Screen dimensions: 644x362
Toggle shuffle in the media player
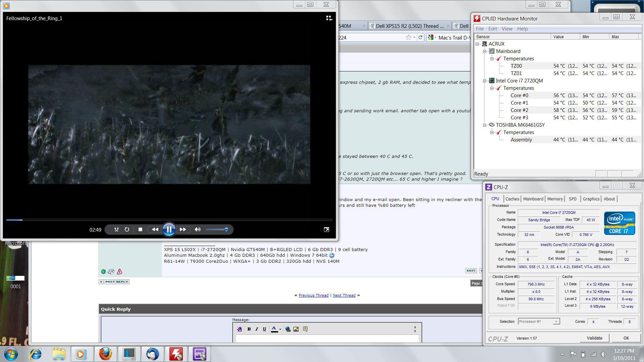[x=116, y=230]
